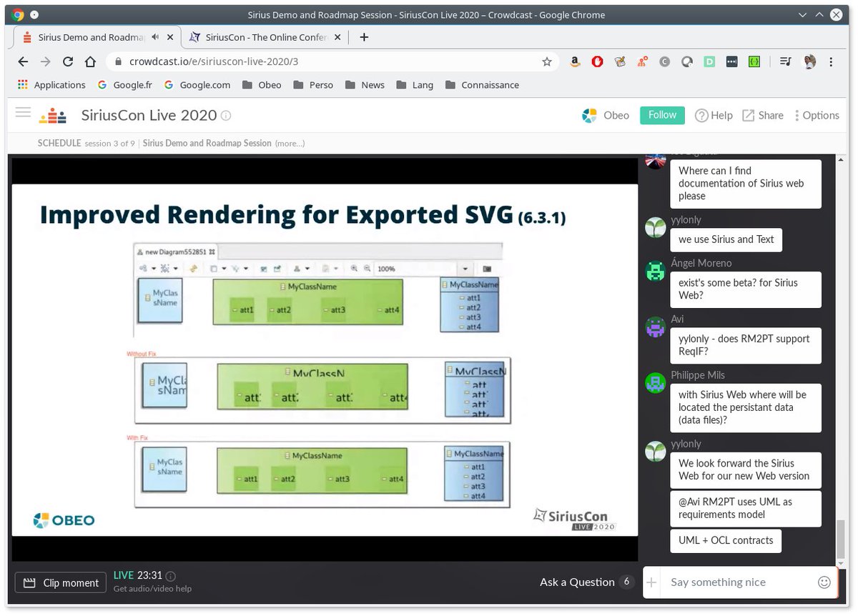The width and height of the screenshot is (858, 616).
Task: Click the green D extension icon
Action: 709,61
